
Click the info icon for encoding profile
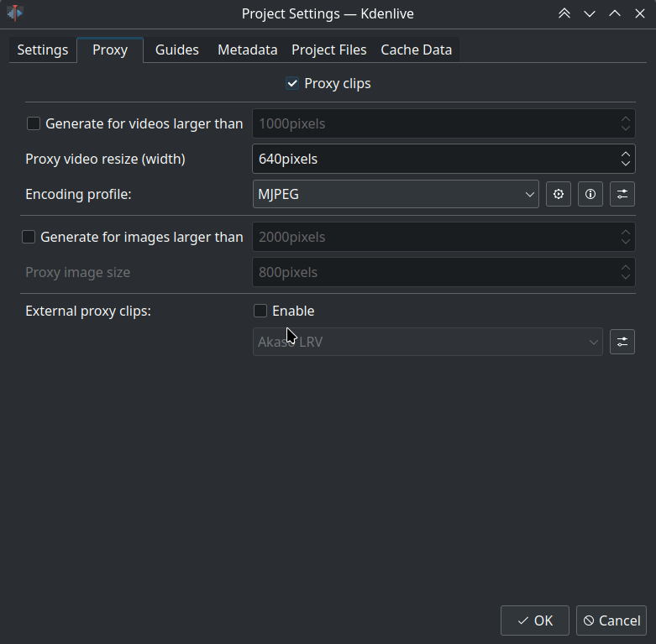coord(590,194)
